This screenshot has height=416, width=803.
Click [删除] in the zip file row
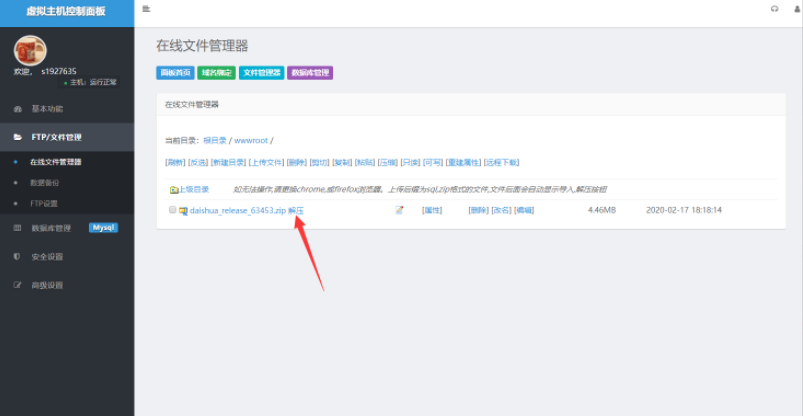479,210
